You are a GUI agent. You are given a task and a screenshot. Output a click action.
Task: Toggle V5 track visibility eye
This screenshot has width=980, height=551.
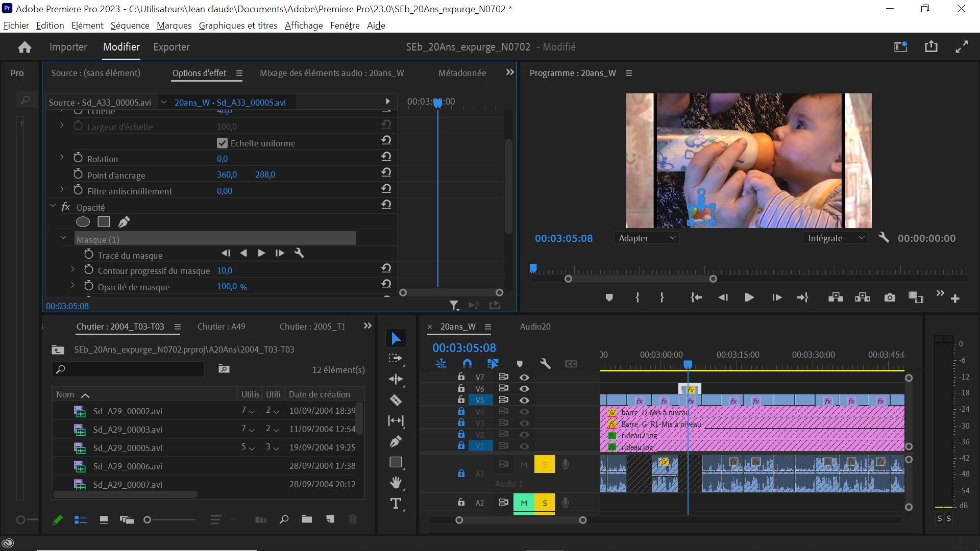[524, 400]
